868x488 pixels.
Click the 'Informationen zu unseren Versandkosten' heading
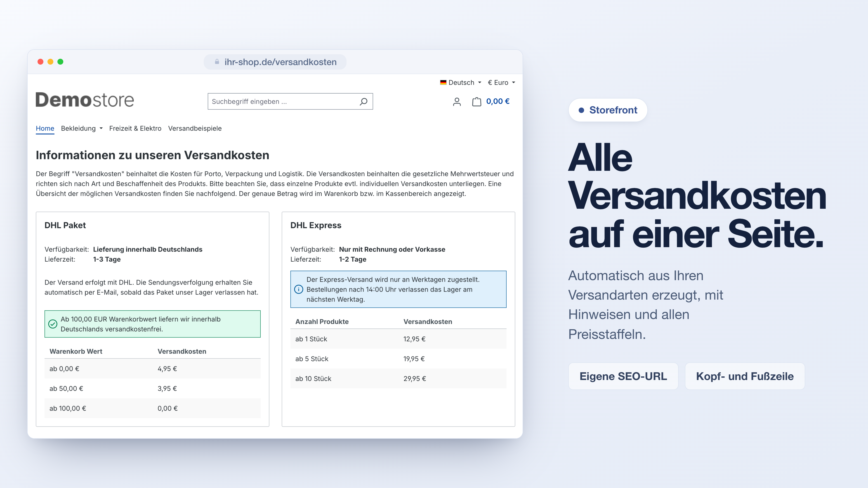(x=152, y=155)
